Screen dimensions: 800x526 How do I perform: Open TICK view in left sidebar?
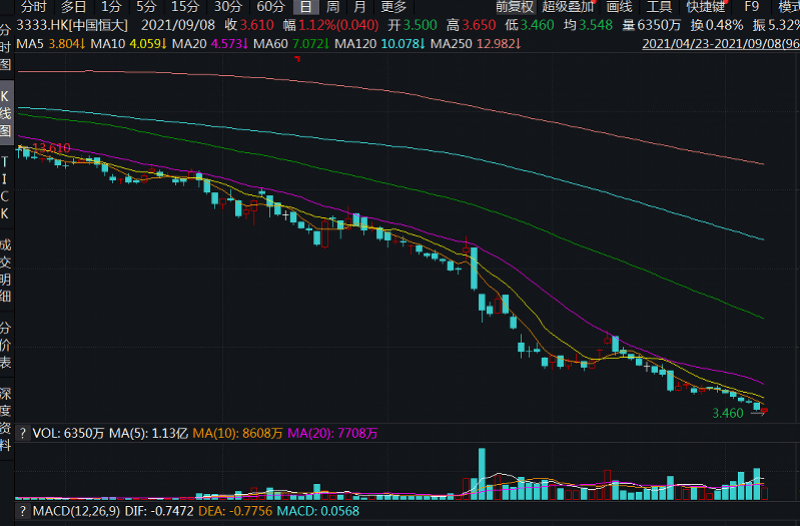coord(6,187)
